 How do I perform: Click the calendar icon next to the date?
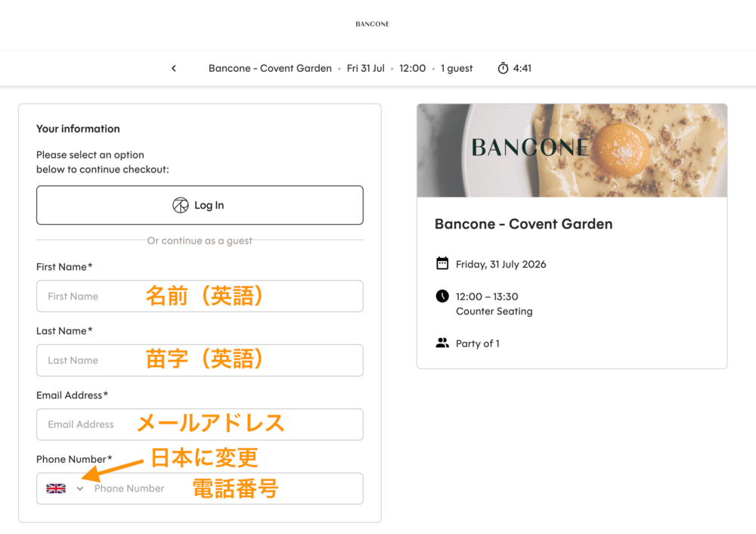[442, 263]
